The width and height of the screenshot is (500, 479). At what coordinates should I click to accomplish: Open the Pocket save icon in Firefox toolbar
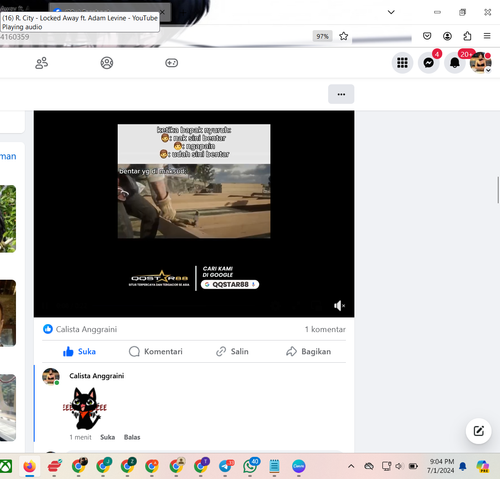coord(427,36)
